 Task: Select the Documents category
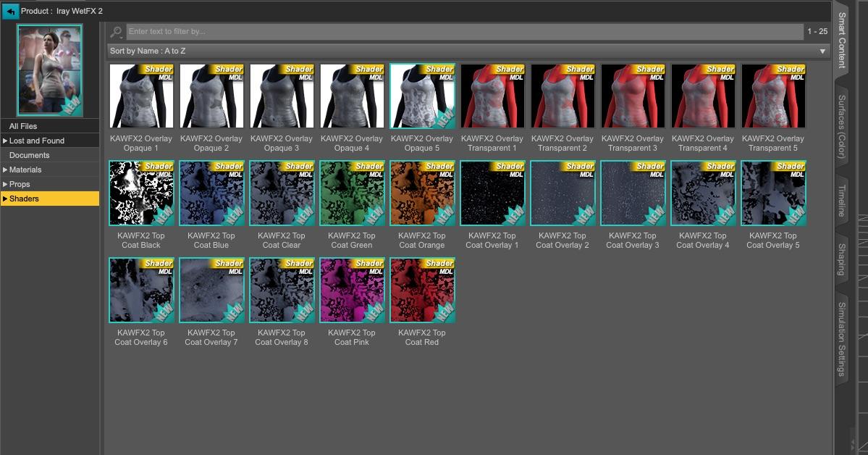pos(50,155)
